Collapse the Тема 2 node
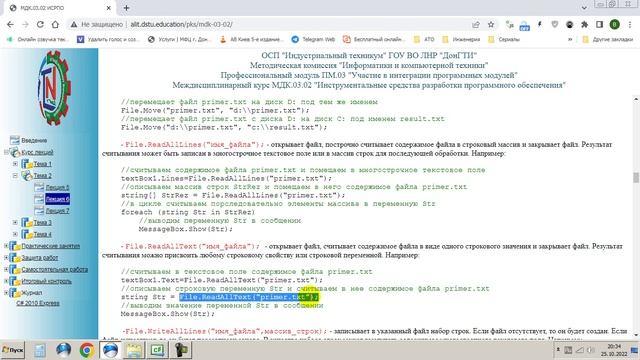640x360 pixels. [x=16, y=176]
